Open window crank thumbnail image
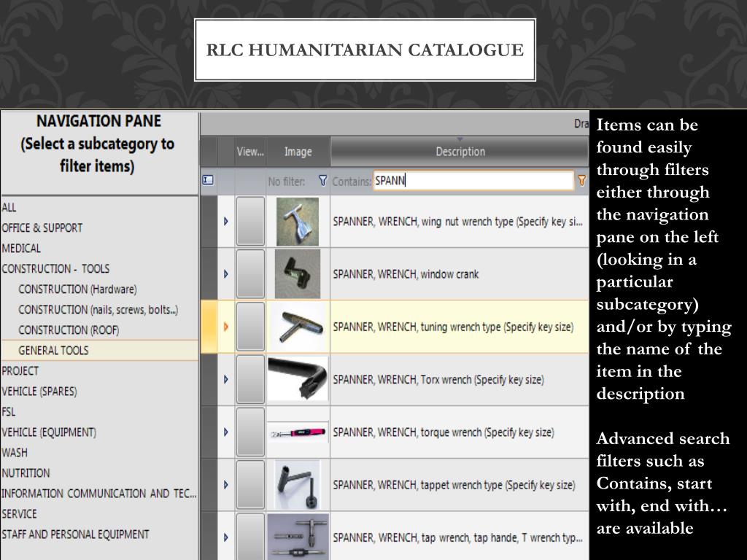 [298, 274]
